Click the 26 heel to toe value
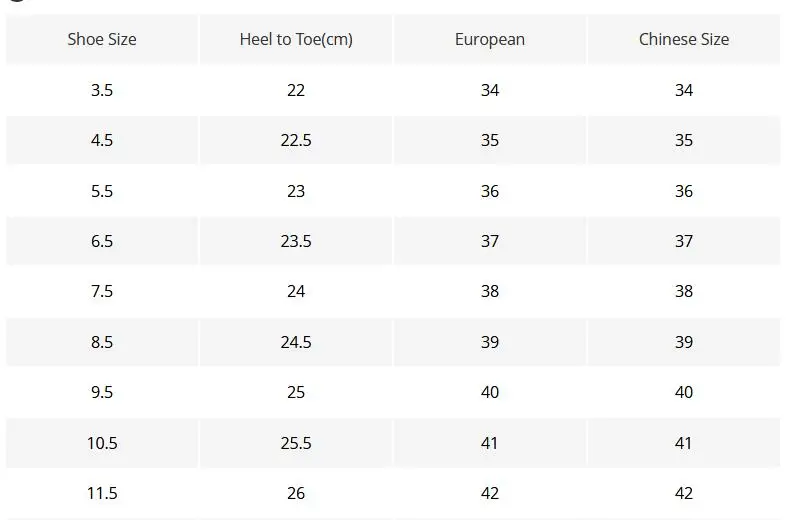This screenshot has height=520, width=786. coord(296,493)
